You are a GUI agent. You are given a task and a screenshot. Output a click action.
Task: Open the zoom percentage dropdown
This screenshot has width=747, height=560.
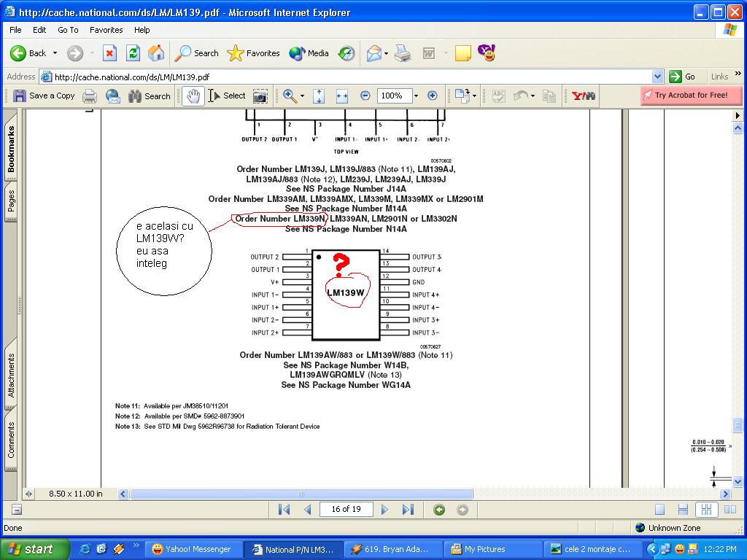pyautogui.click(x=416, y=96)
